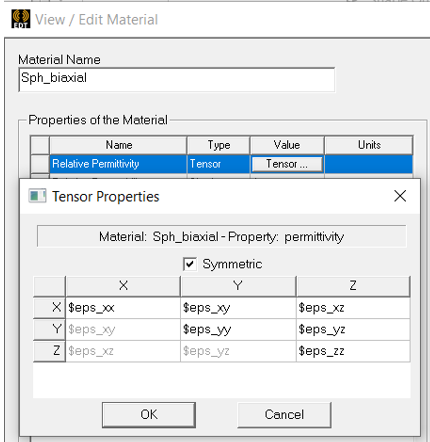
Task: Click the X column header in tensor grid
Action: pos(123,286)
